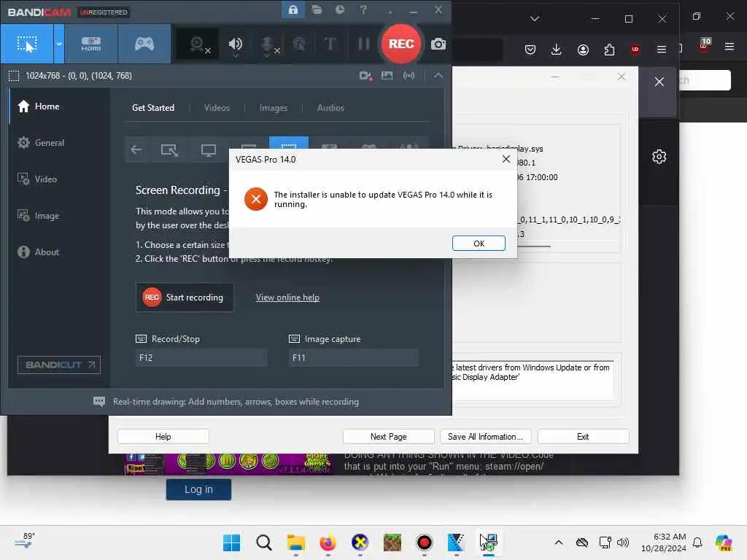Open the View online help link
The image size is (747, 560).
287,297
